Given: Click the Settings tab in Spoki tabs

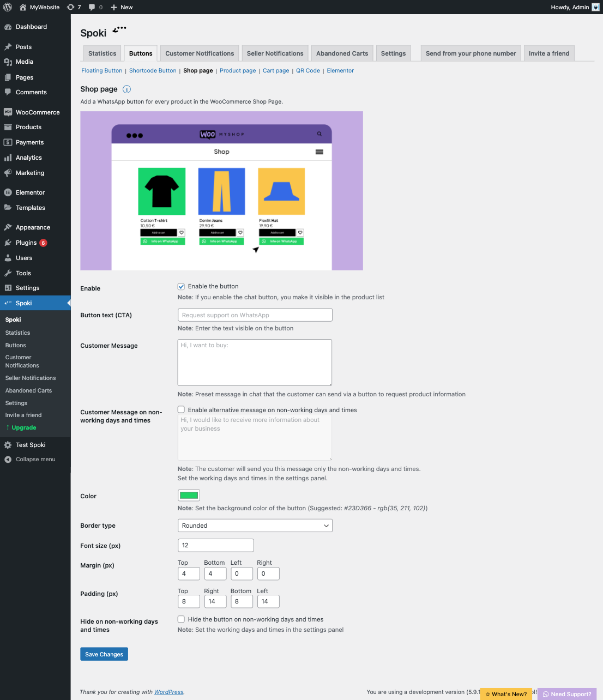Looking at the screenshot, I should tap(393, 53).
